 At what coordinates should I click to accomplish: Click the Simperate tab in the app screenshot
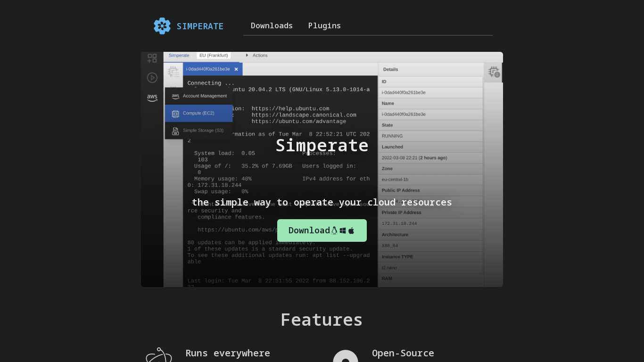179,56
